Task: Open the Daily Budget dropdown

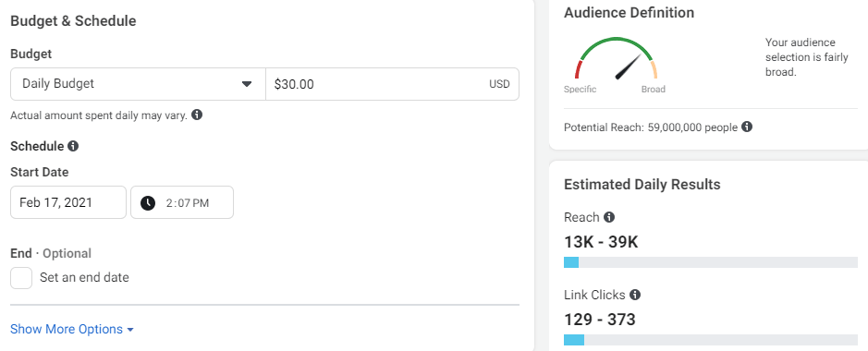Action: (x=138, y=84)
